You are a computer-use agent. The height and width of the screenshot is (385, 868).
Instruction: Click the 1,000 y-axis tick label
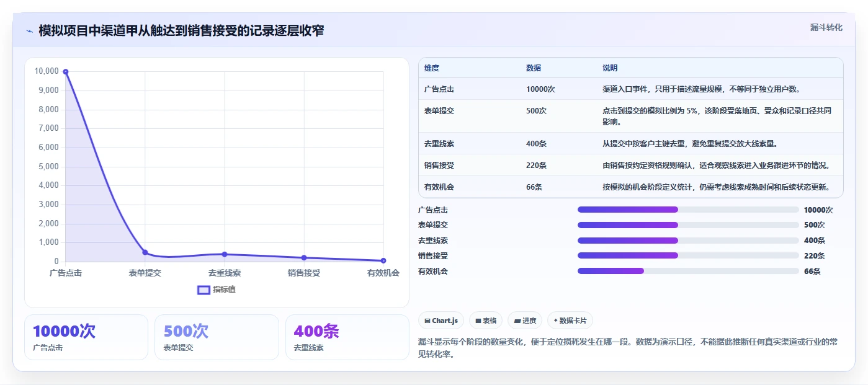48,242
